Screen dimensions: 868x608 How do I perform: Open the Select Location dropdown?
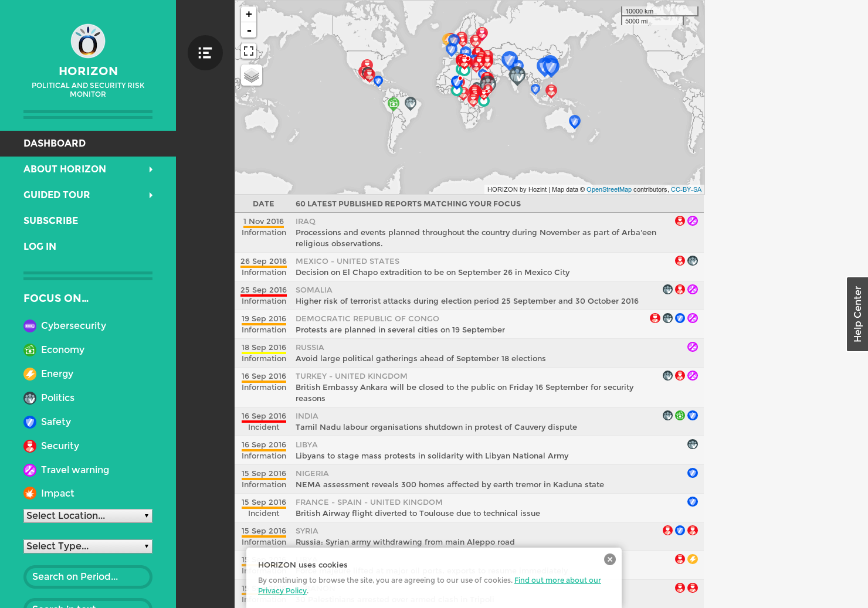[88, 516]
